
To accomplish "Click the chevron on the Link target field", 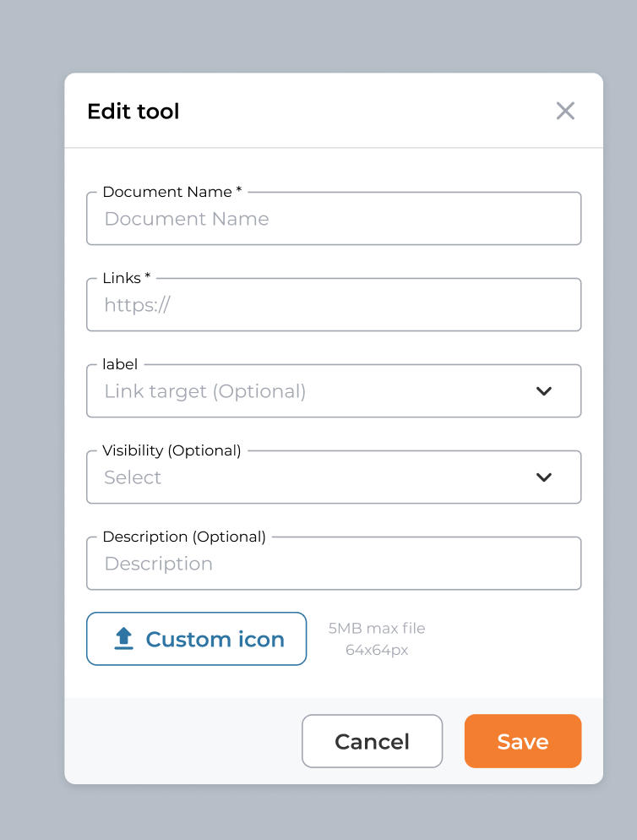I will 544,391.
